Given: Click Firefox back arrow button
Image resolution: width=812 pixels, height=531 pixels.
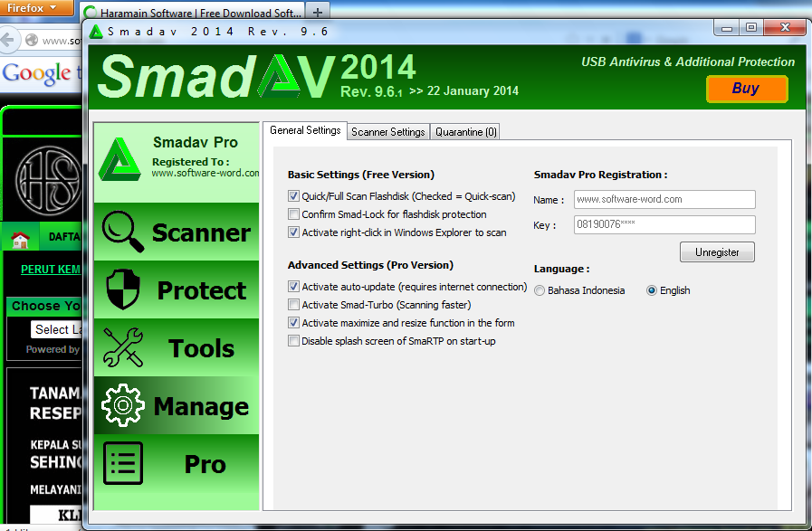Looking at the screenshot, I should click(8, 39).
